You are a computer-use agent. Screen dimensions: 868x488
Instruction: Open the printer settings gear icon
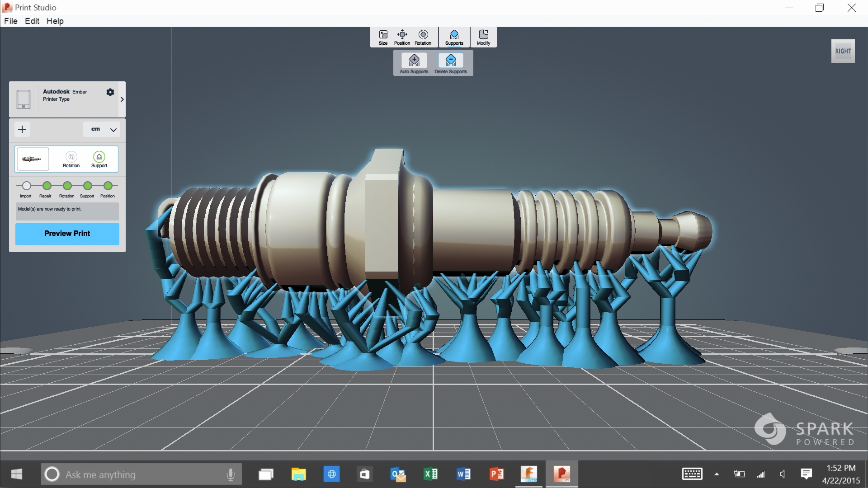110,92
